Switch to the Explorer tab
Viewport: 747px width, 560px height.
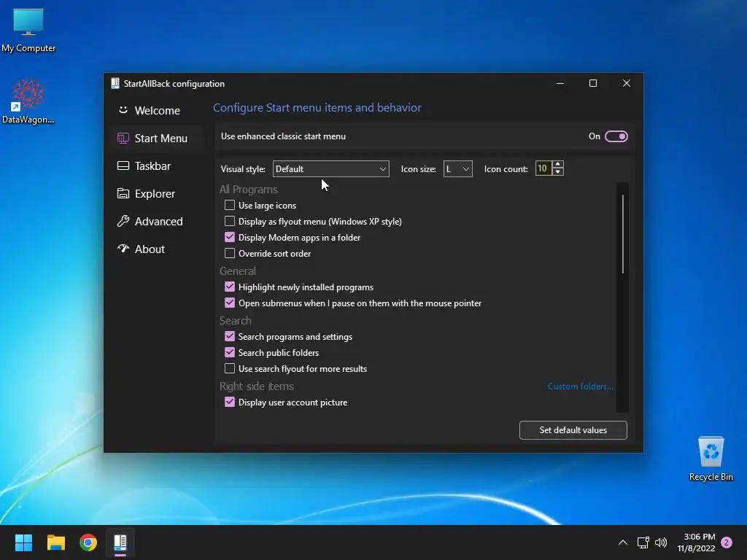[x=158, y=193]
